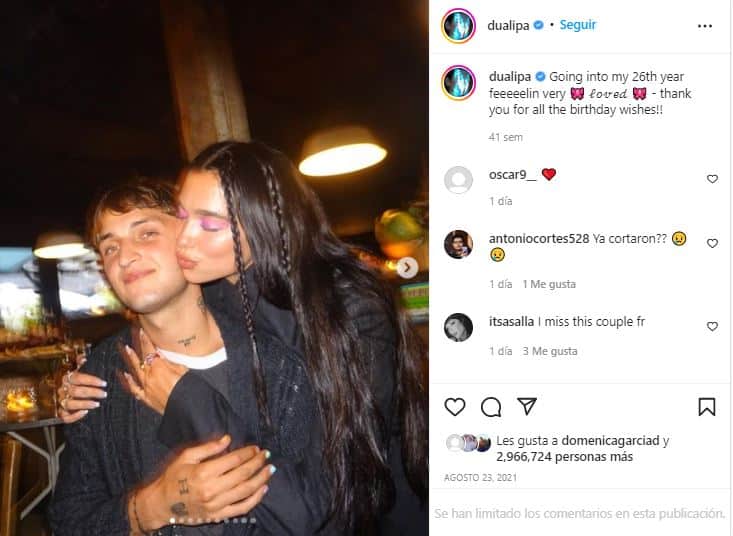The image size is (733, 536).
Task: Save the post with the bookmark icon
Action: click(x=707, y=407)
